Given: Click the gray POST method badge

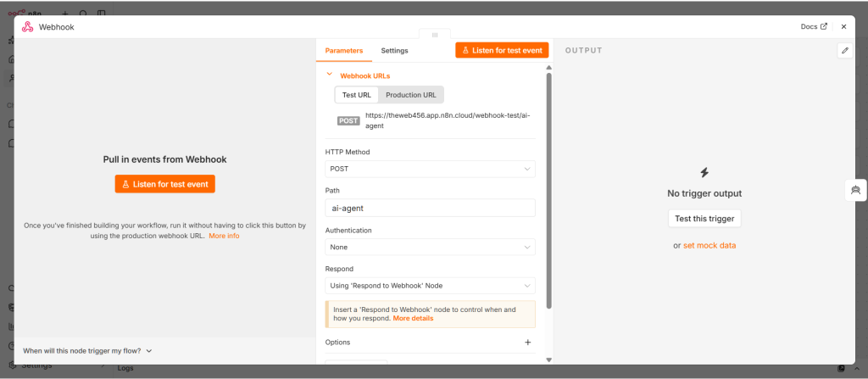Looking at the screenshot, I should (x=348, y=120).
